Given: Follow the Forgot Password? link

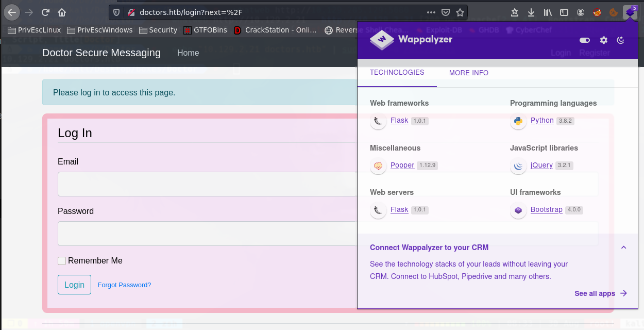Looking at the screenshot, I should tap(124, 285).
